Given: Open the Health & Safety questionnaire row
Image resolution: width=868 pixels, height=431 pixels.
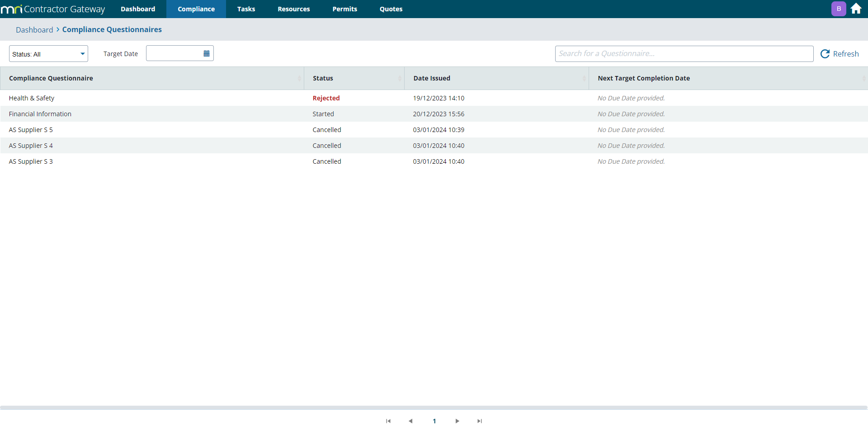Looking at the screenshot, I should (32, 98).
